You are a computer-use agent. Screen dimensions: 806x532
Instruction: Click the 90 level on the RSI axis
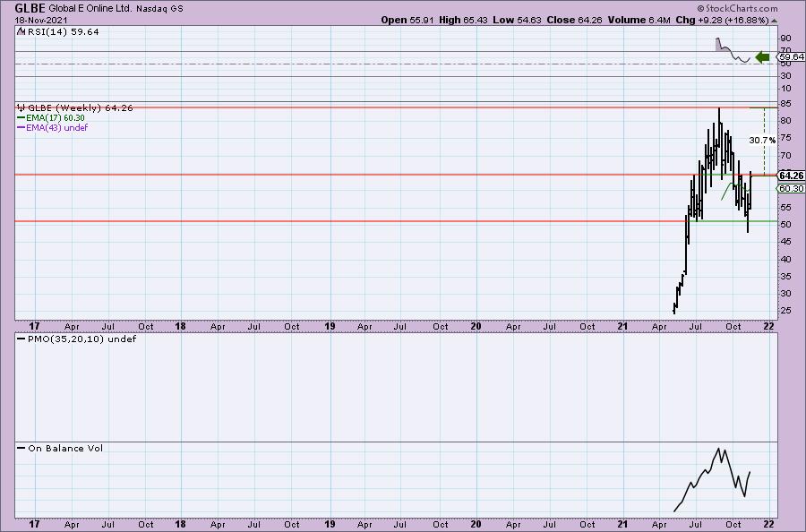tap(785, 38)
